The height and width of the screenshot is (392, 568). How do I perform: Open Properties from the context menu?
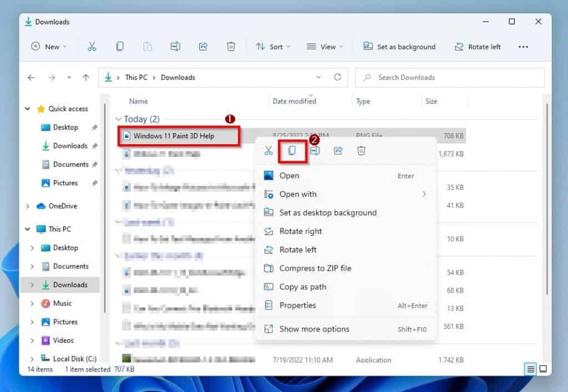[346, 306]
